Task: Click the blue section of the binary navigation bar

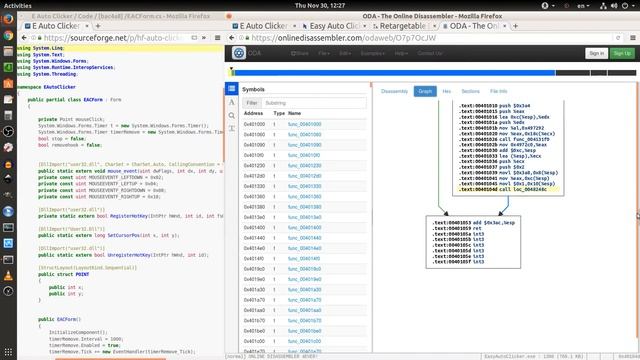Action: (x=394, y=73)
